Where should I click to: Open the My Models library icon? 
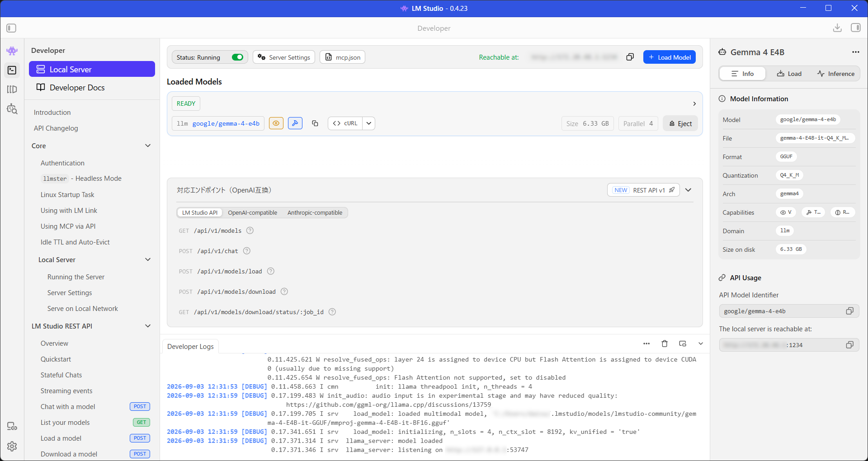click(12, 89)
